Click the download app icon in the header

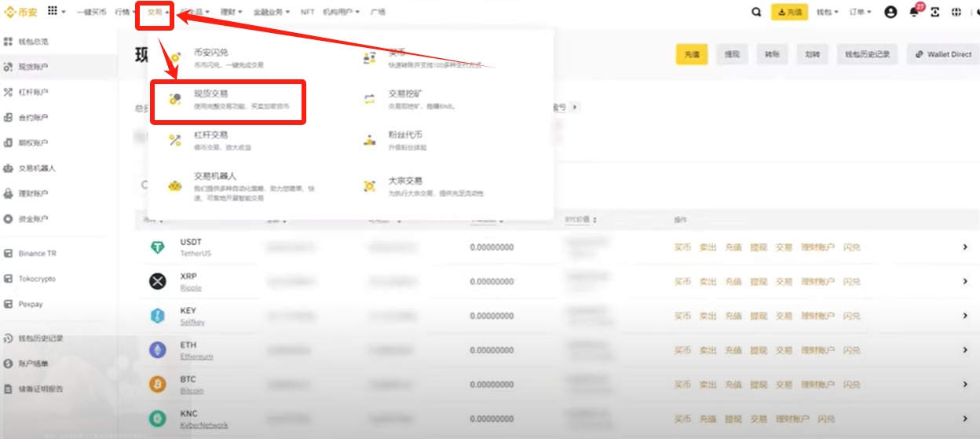point(935,12)
